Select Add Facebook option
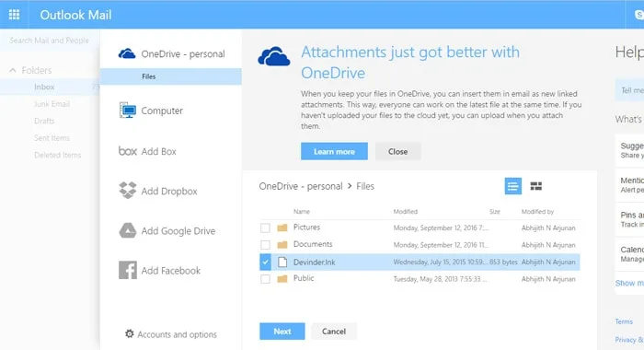 (171, 270)
